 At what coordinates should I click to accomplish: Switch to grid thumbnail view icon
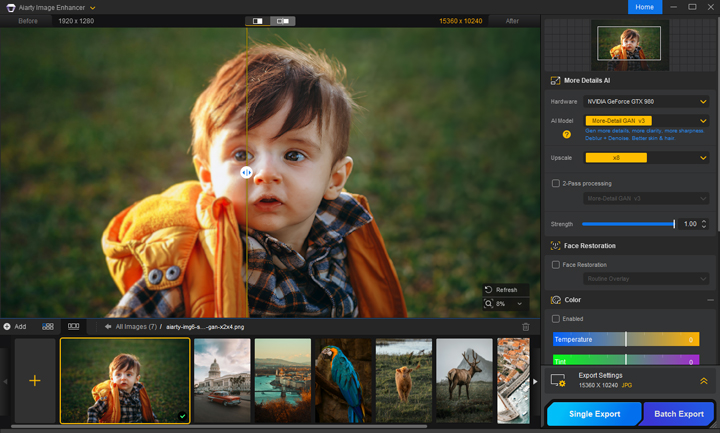coord(48,326)
